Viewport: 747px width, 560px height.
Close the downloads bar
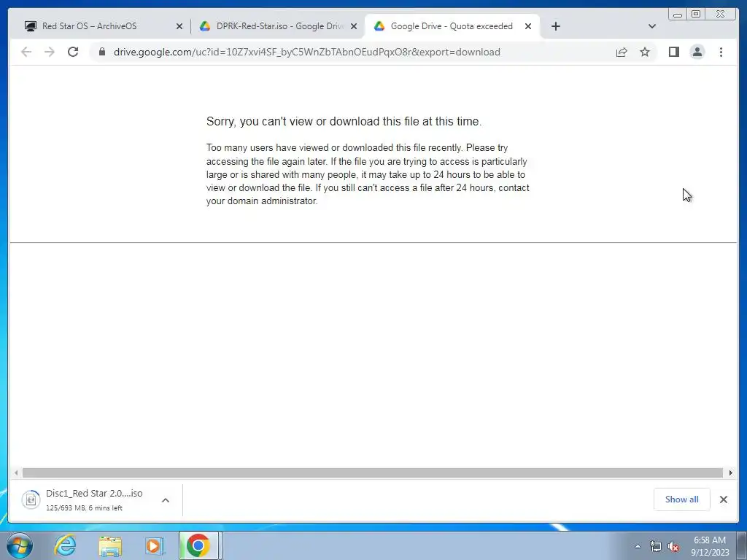tap(723, 499)
